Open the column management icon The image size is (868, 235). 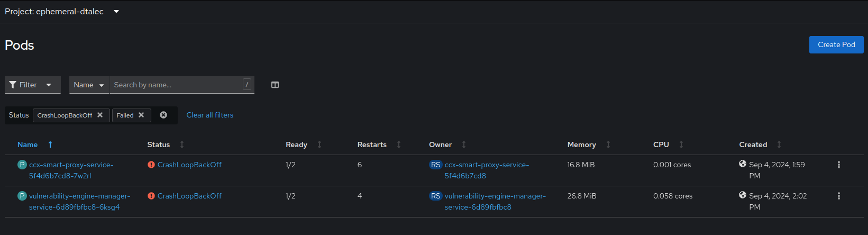tap(275, 85)
